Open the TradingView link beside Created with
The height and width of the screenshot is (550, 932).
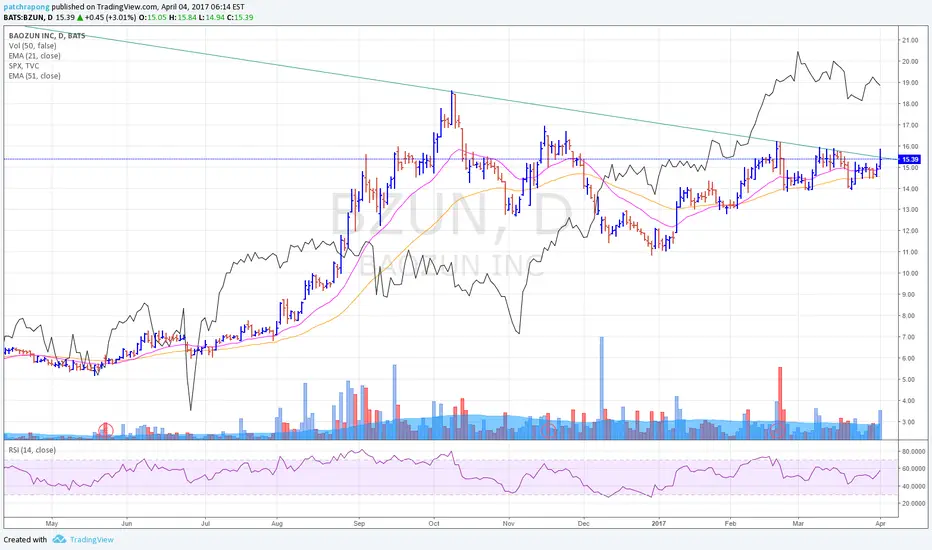92,540
